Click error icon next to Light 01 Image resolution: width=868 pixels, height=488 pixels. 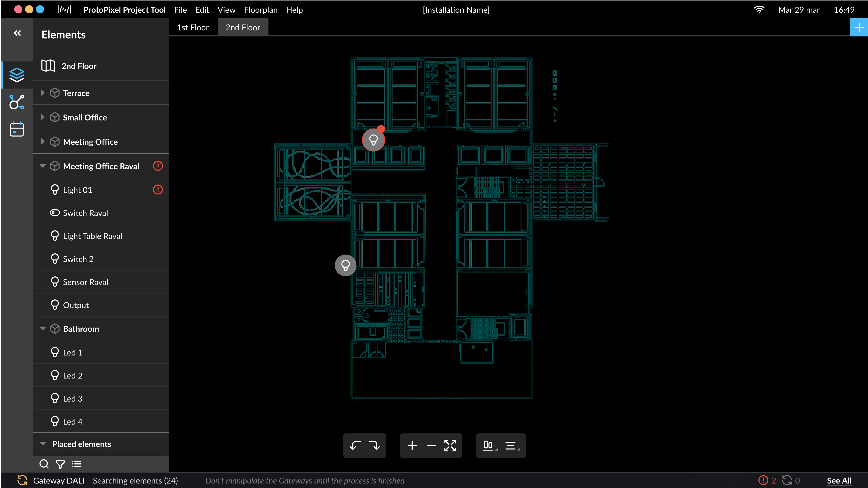(158, 190)
